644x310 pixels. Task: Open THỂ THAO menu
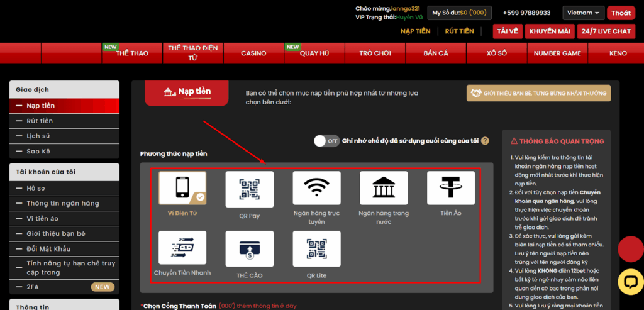(x=132, y=53)
